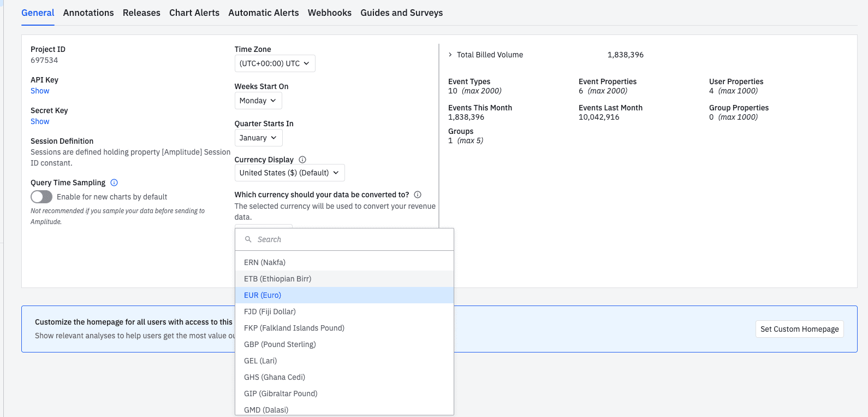Open the Time Zone dropdown
This screenshot has height=417, width=868.
(x=275, y=63)
